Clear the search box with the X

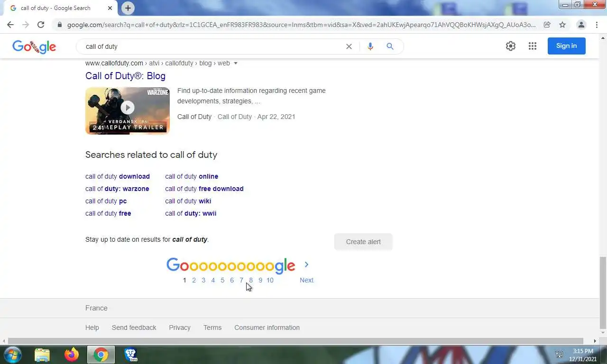click(349, 46)
